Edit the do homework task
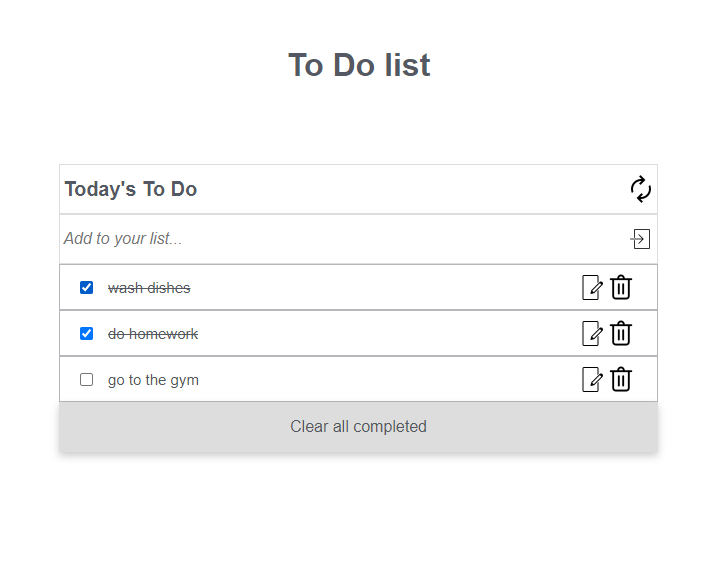Viewport: 721px width, 584px height. 592,333
